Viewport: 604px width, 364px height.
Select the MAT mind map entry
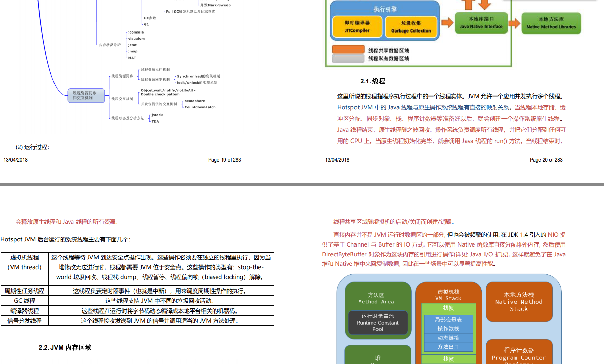pos(132,58)
